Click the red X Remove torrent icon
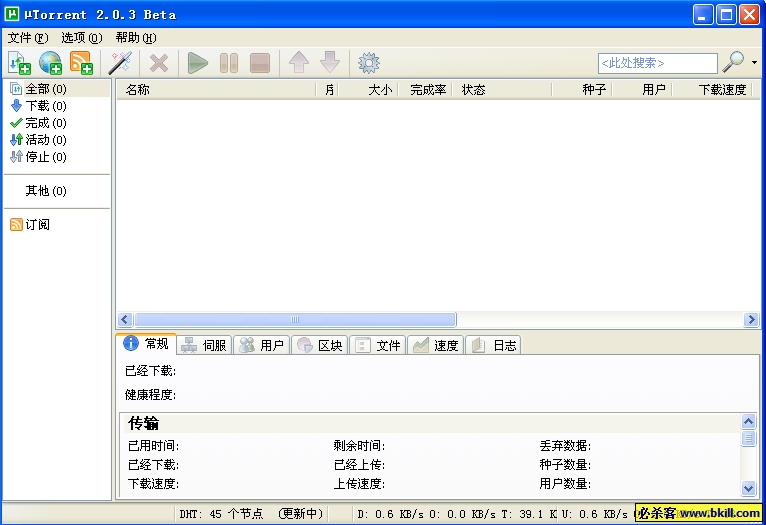This screenshot has width=766, height=525. (158, 63)
